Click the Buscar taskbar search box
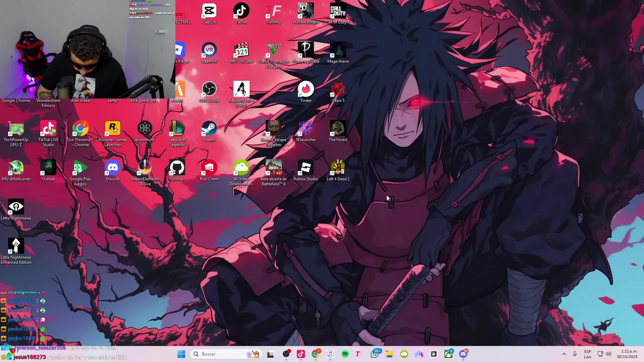The height and width of the screenshot is (362, 644). 225,354
